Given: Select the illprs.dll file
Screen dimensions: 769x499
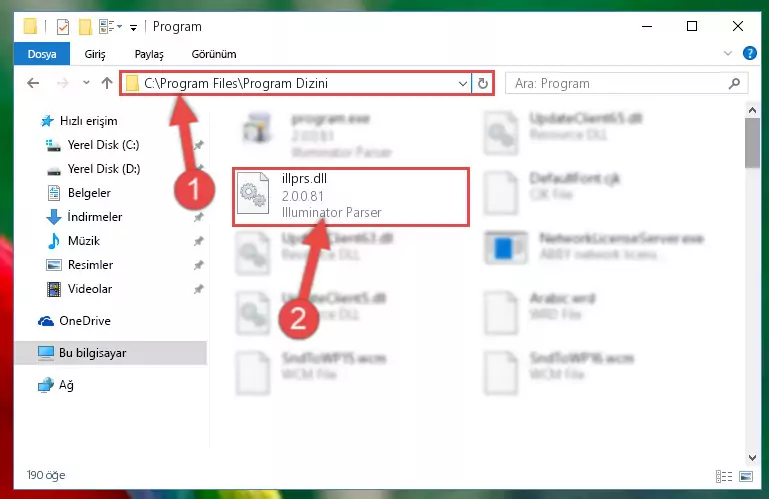Looking at the screenshot, I should click(x=351, y=196).
